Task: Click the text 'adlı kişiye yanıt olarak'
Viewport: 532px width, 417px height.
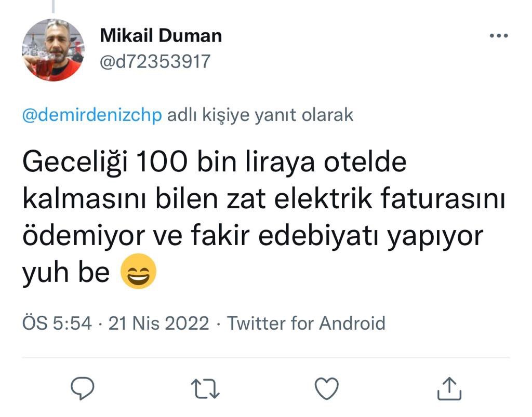Action: [260, 115]
